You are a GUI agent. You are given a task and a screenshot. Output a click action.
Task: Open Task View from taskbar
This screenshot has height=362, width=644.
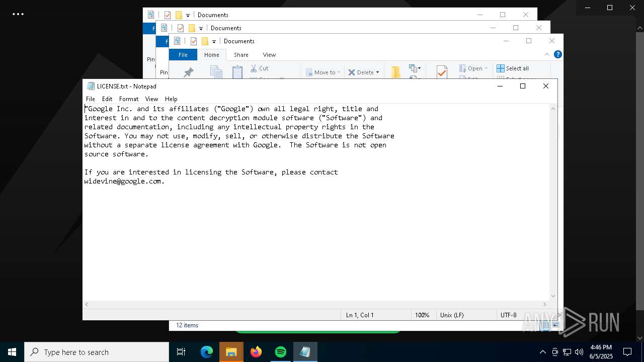pos(181,352)
